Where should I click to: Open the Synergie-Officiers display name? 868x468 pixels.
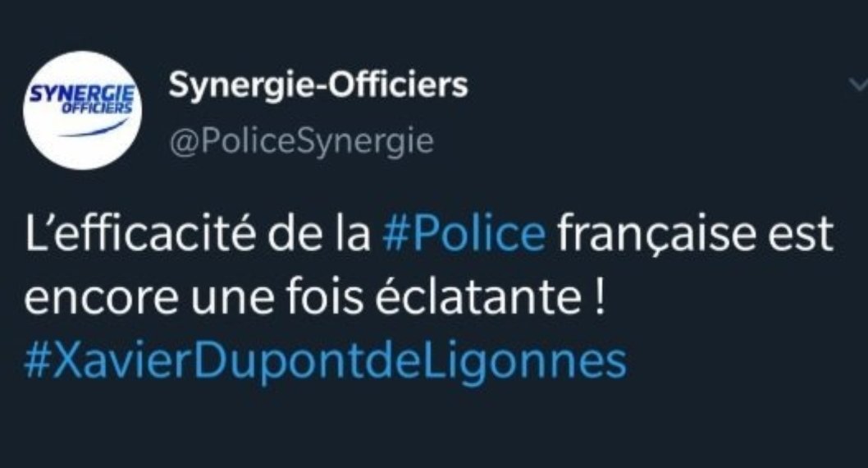(x=318, y=85)
